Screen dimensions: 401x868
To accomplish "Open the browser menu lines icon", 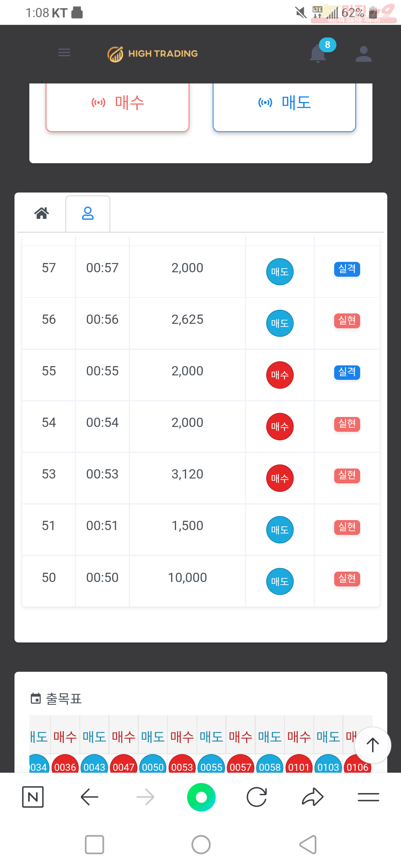I will (x=368, y=797).
